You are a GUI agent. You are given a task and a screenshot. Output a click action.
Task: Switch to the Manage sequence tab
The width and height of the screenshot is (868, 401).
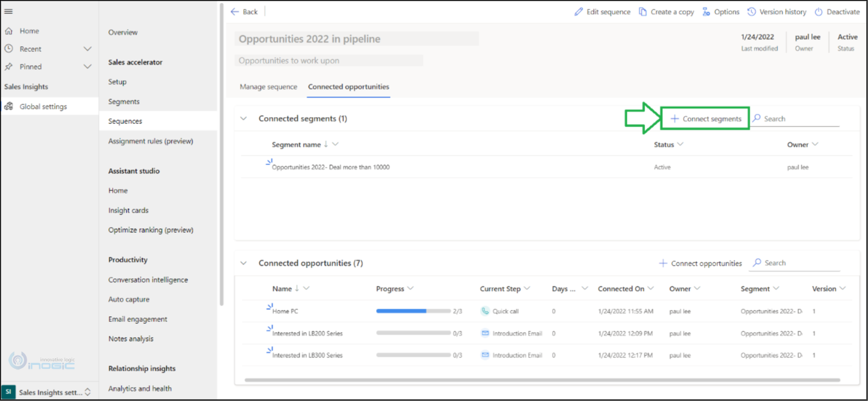pyautogui.click(x=268, y=87)
